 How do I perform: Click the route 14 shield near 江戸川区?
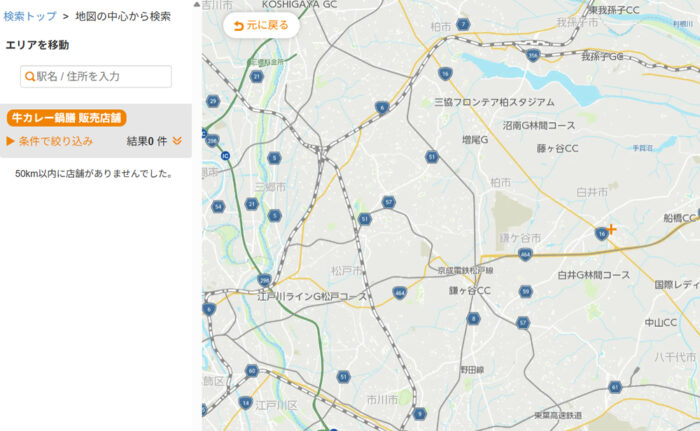(x=245, y=403)
